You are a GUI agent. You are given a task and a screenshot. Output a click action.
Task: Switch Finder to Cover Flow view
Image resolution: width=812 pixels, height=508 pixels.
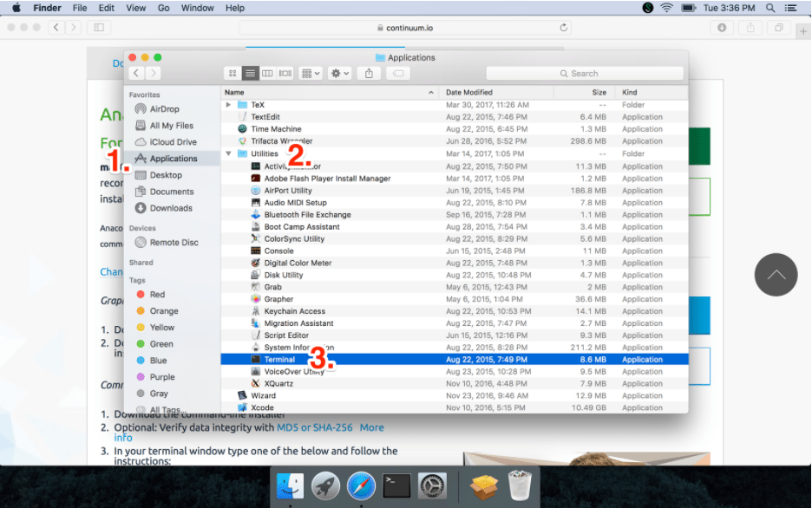(285, 74)
